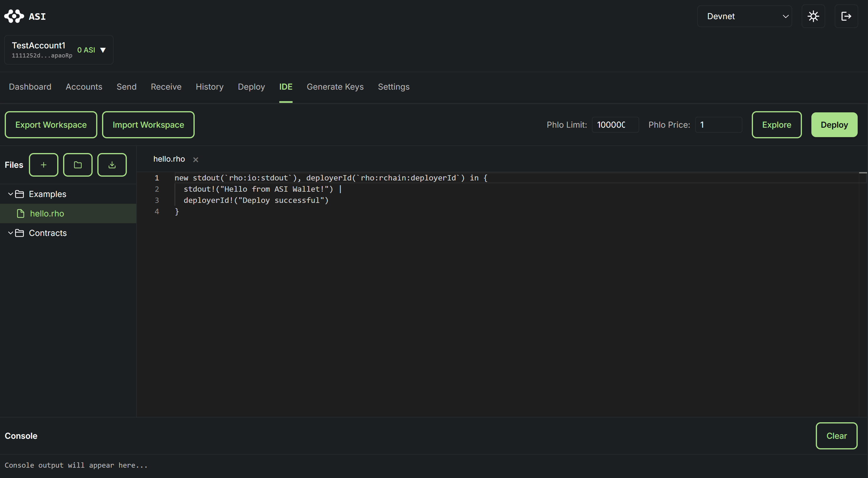The height and width of the screenshot is (478, 868).
Task: Click inside the Phlo Limit input field
Action: (x=615, y=125)
